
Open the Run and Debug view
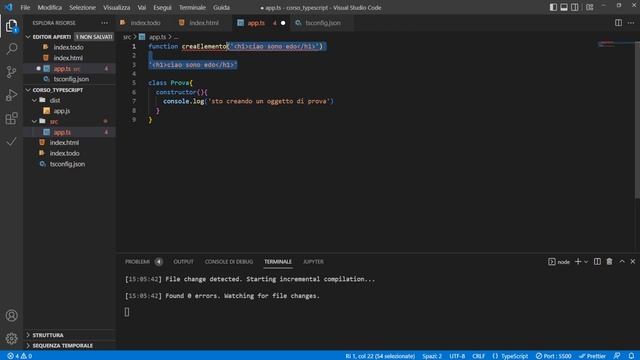(x=11, y=96)
